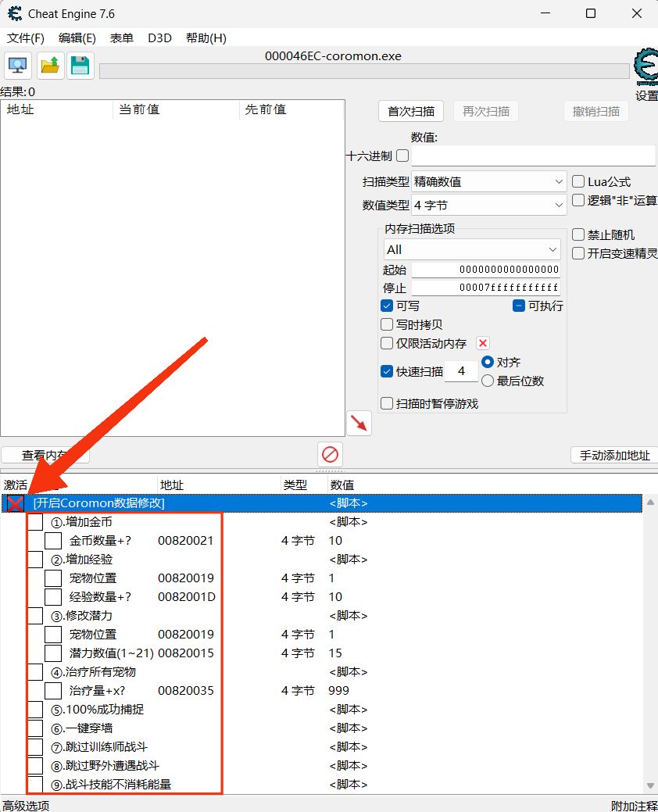This screenshot has height=812, width=658.
Task: Select the 最后位数 radio button
Action: point(487,381)
